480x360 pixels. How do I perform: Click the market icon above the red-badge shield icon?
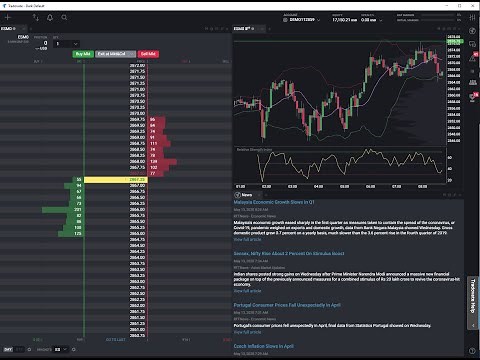pos(473,82)
